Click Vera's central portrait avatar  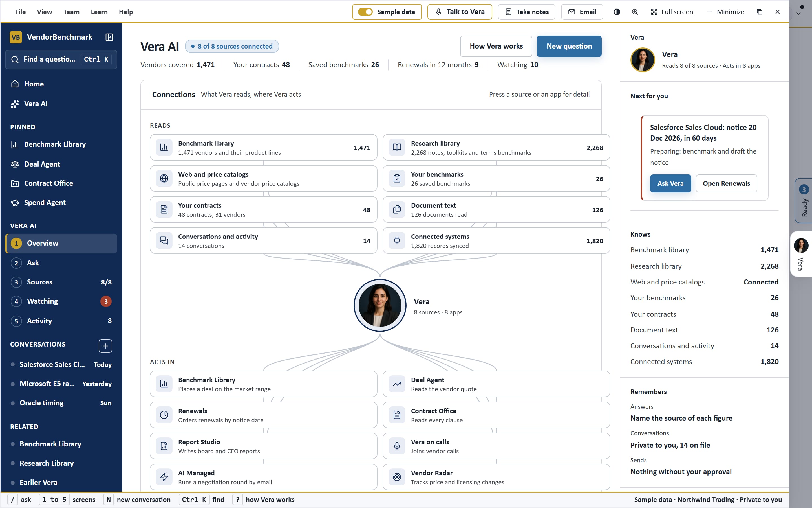(380, 305)
